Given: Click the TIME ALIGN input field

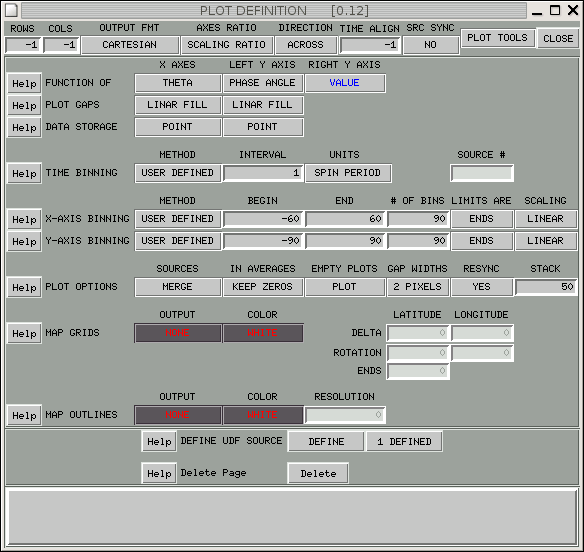Looking at the screenshot, I should point(370,45).
